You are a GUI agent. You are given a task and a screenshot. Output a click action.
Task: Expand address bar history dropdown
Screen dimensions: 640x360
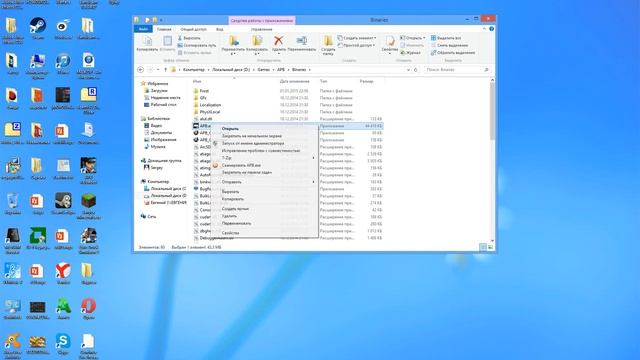pyautogui.click(x=408, y=70)
